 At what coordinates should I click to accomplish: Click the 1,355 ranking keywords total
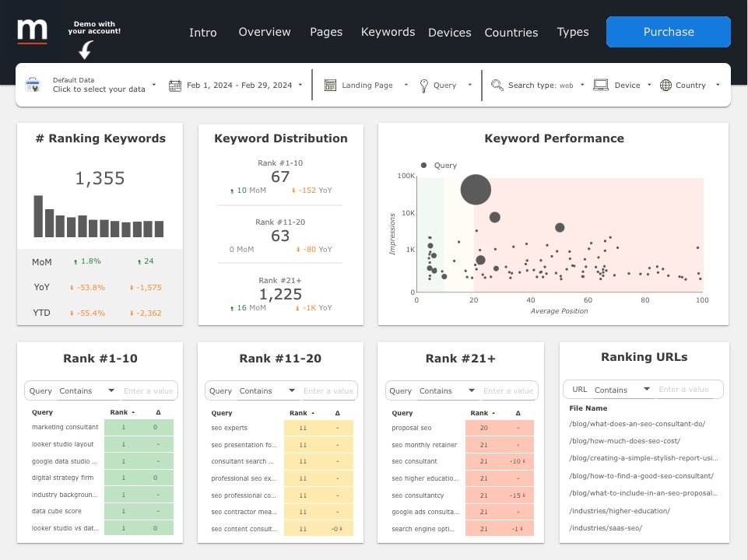100,178
